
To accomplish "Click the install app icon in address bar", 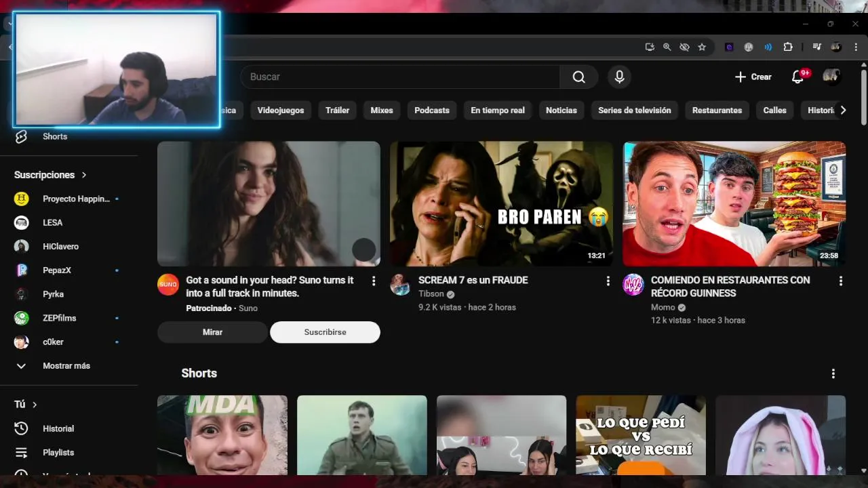I will tap(650, 47).
